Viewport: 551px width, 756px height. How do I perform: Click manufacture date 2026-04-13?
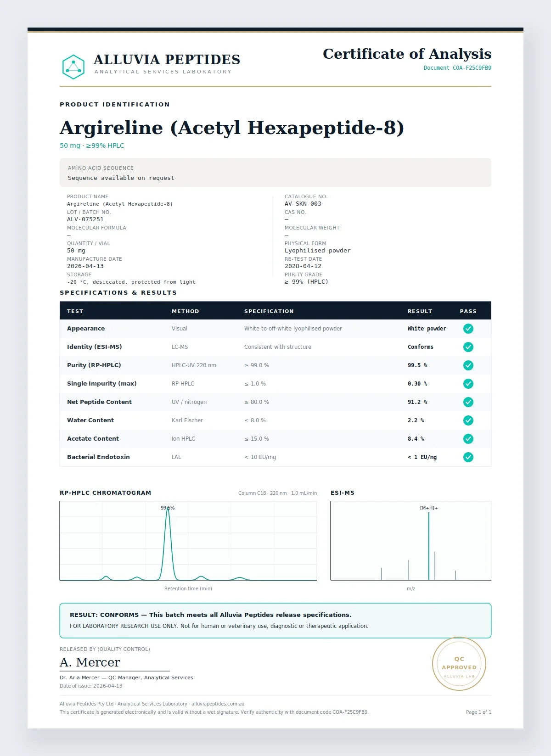[x=85, y=266]
